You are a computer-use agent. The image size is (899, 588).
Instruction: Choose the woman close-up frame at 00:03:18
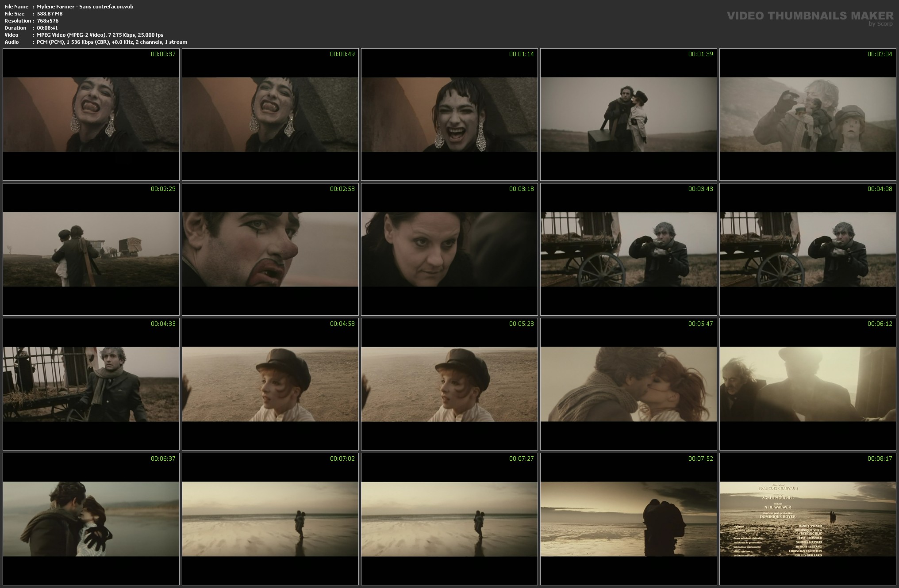[x=449, y=249]
